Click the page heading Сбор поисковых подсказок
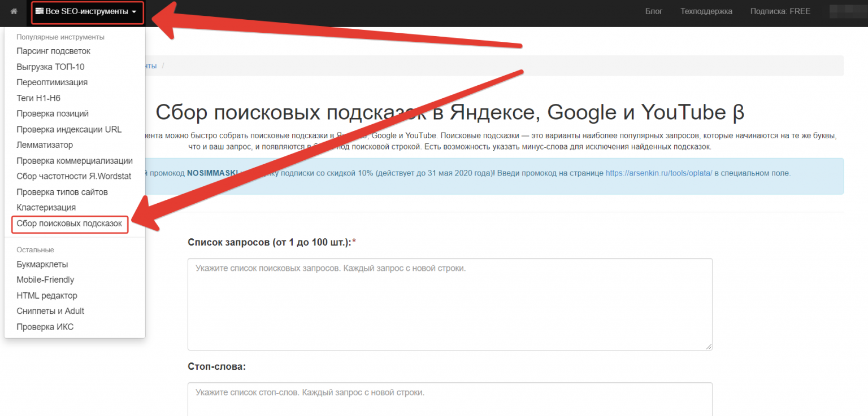Image resolution: width=868 pixels, height=416 pixels. [x=450, y=112]
